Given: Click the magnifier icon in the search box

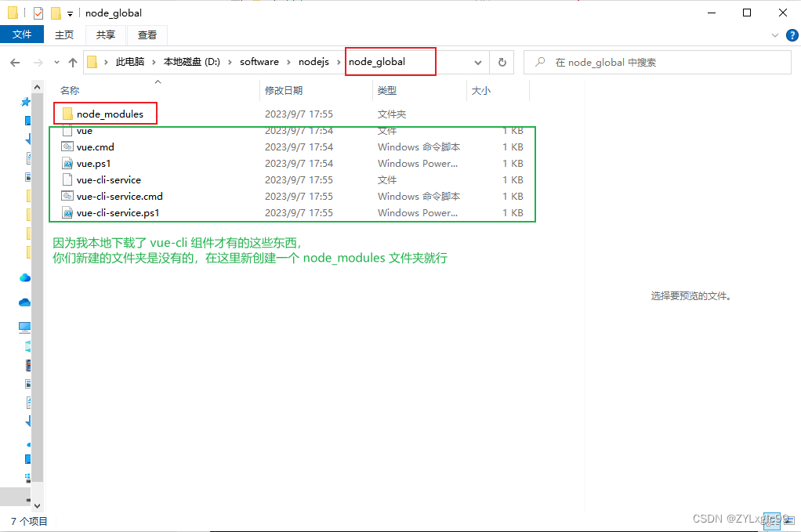Looking at the screenshot, I should pyautogui.click(x=540, y=62).
